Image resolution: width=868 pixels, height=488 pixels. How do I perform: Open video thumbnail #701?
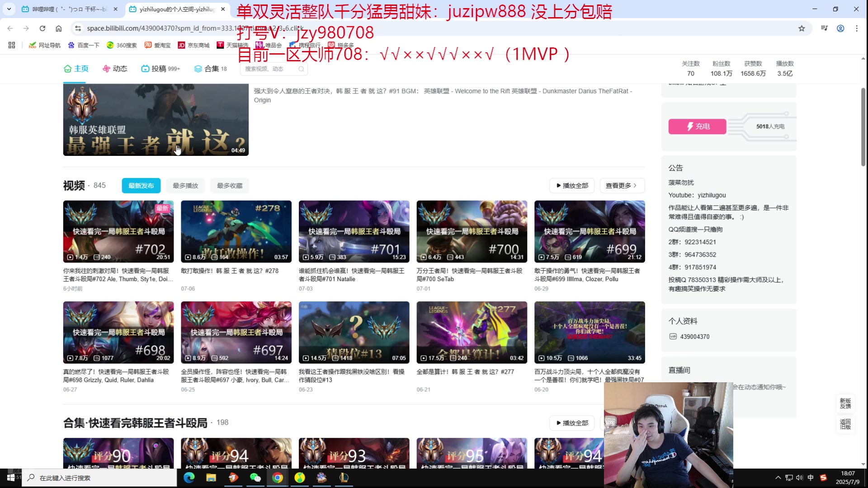point(354,231)
